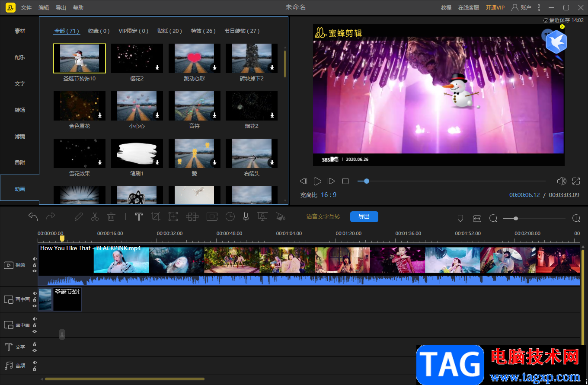Viewport: 588px width, 385px height.
Task: Open the 帮助 menu
Action: (78, 8)
